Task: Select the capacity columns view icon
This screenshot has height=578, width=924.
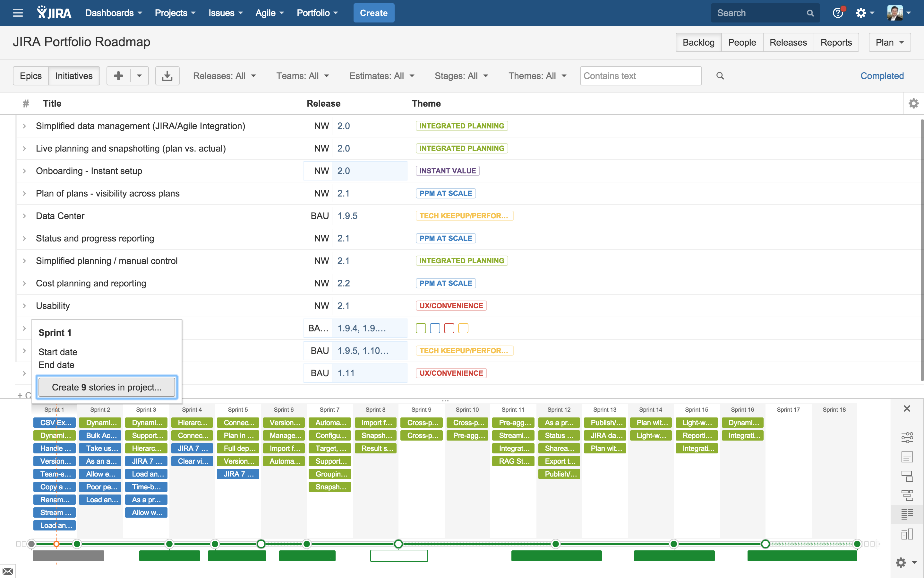Action: pos(907,534)
